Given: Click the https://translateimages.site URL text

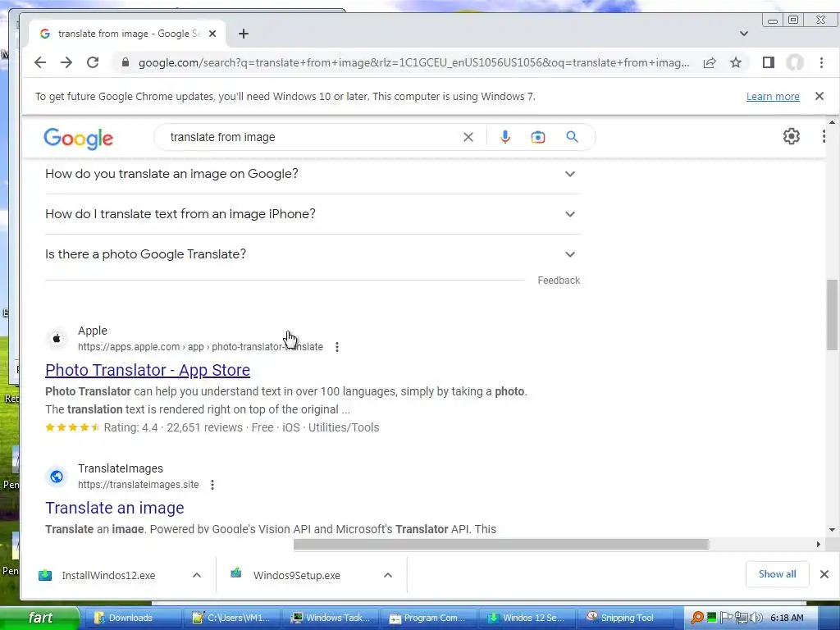Looking at the screenshot, I should point(138,485).
